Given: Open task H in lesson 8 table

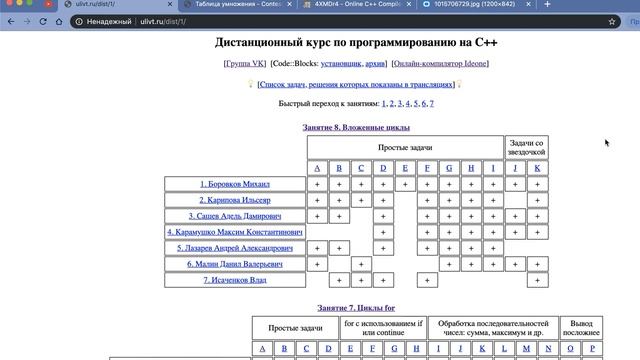Looking at the screenshot, I should [471, 168].
